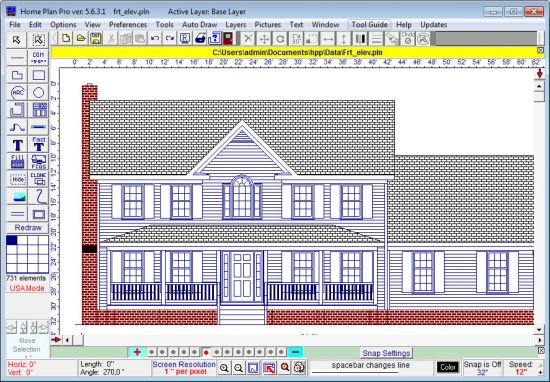Screen dimensions: 550x382
Task: Click the horizontal flip double-arrow icon
Action: 328,39
